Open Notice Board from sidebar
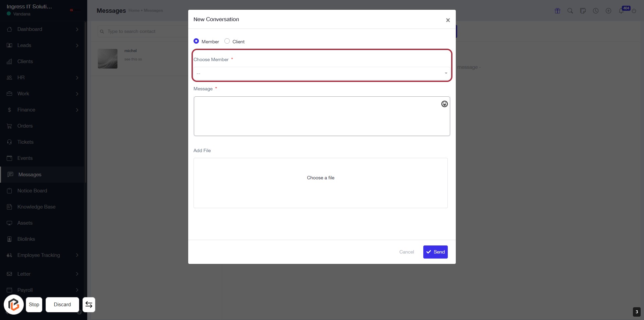Screen dimensions: 644x320 pos(32,191)
